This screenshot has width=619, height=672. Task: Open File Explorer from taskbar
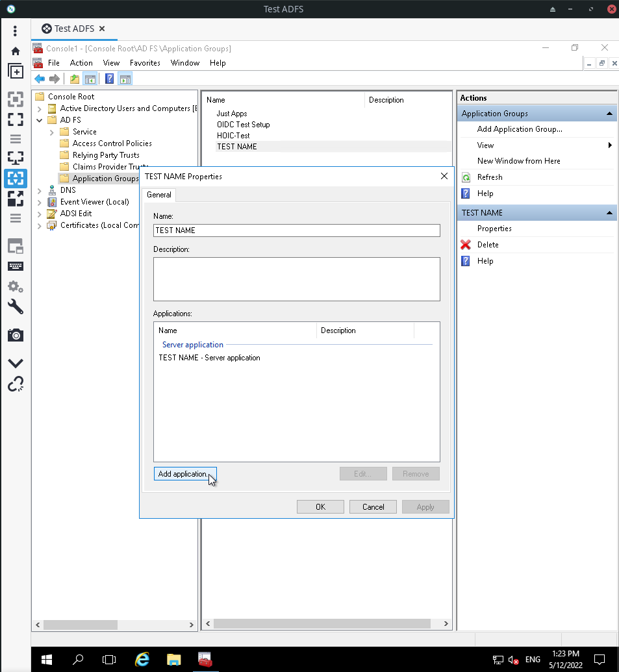point(173,660)
